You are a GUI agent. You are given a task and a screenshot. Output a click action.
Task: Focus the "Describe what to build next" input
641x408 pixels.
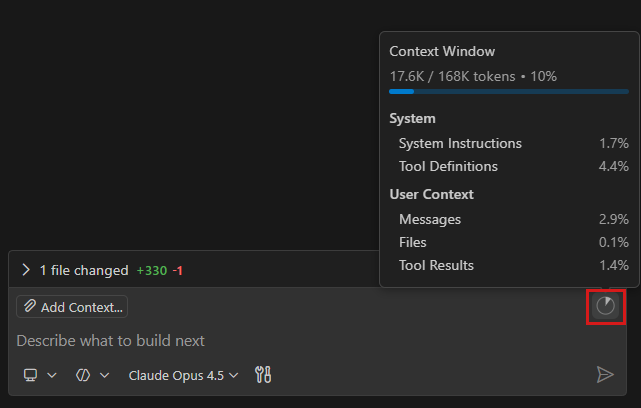click(300, 341)
